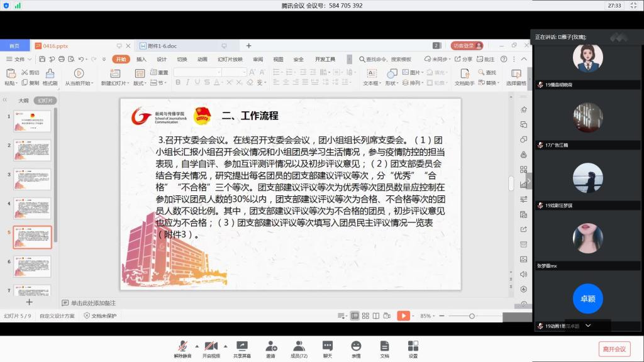Click the 访客登录 guest login button

coord(466,46)
